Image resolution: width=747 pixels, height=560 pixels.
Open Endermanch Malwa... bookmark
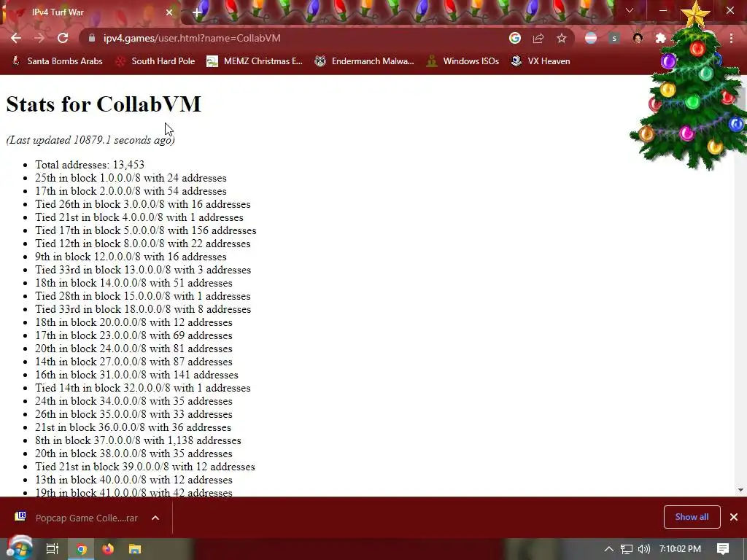coord(365,61)
